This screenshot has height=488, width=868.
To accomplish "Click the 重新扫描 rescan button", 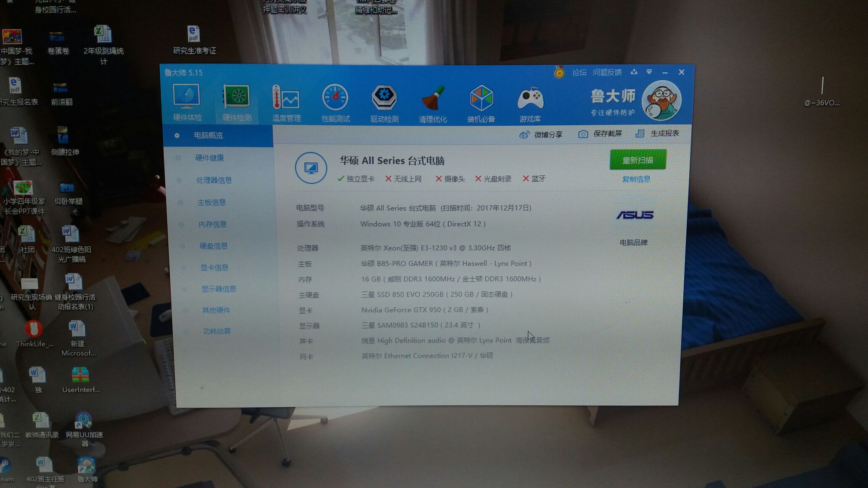I will click(x=638, y=160).
